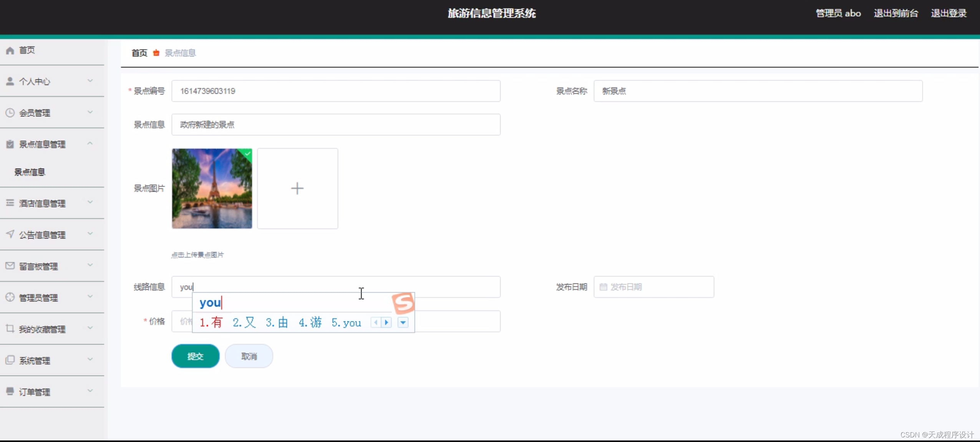Select 景点信息 in the breadcrumb
Viewport: 980px width, 442px height.
180,53
